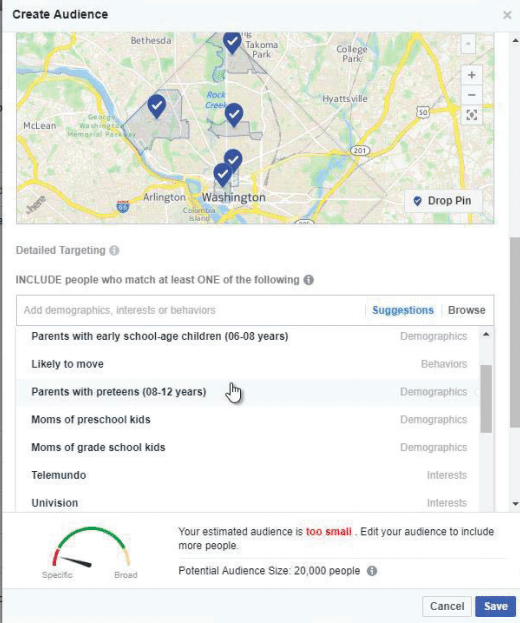The image size is (520, 623).
Task: Click the info icon beside Potential Audience Size
Action: pos(372,571)
